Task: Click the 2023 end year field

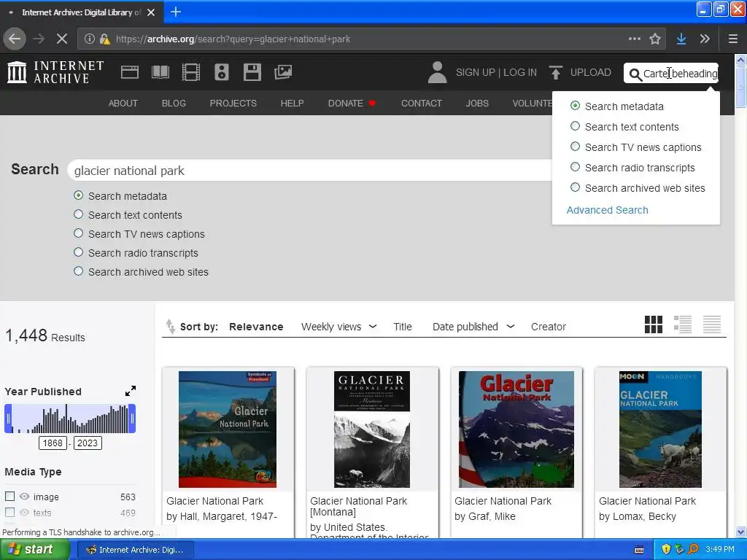Action: (x=88, y=443)
